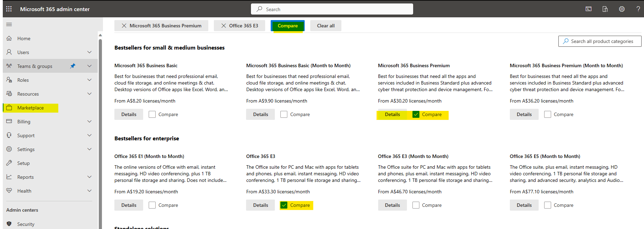Open Details for Business Basic (Month to Month)
The width and height of the screenshot is (644, 229).
261,114
